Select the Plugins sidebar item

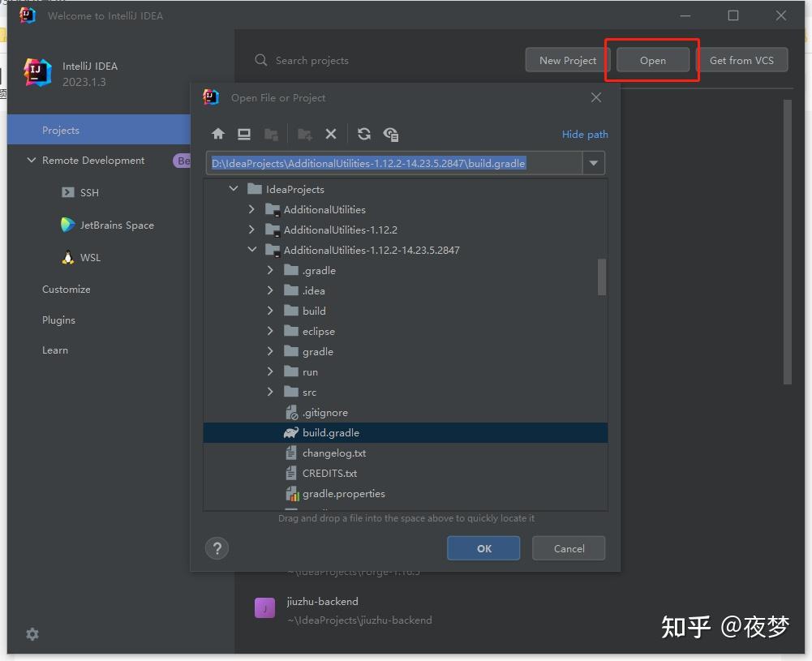58,320
